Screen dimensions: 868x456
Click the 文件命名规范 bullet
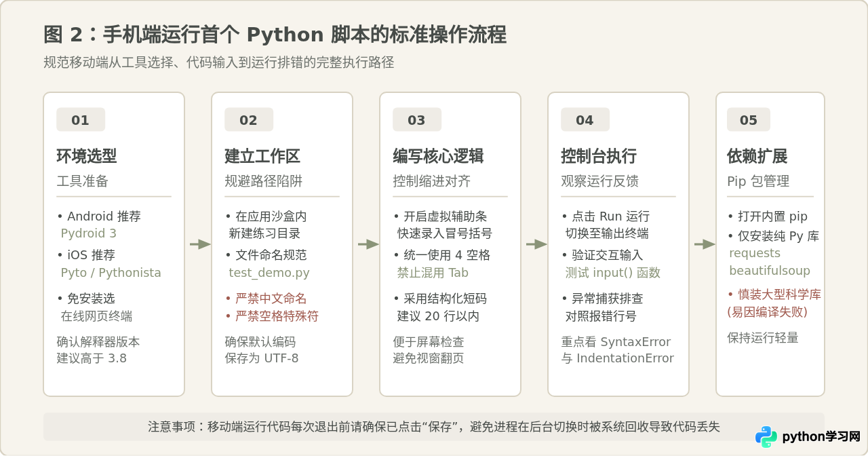coord(266,255)
